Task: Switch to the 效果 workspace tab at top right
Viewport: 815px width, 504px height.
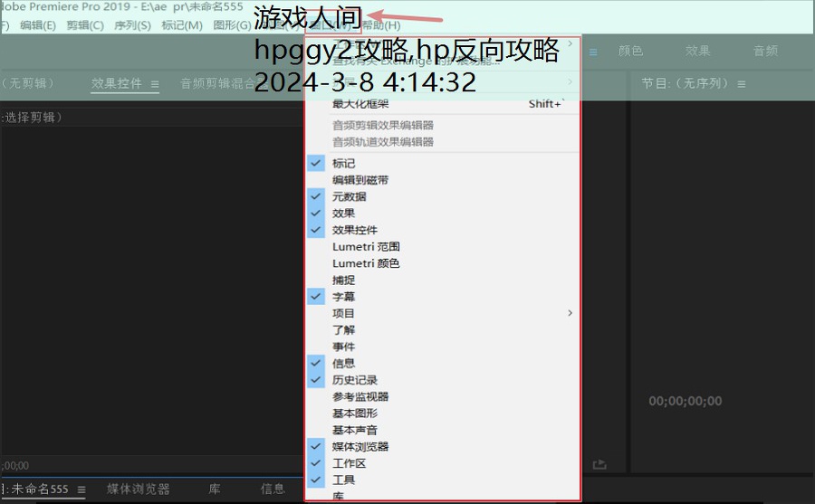Action: coord(697,51)
